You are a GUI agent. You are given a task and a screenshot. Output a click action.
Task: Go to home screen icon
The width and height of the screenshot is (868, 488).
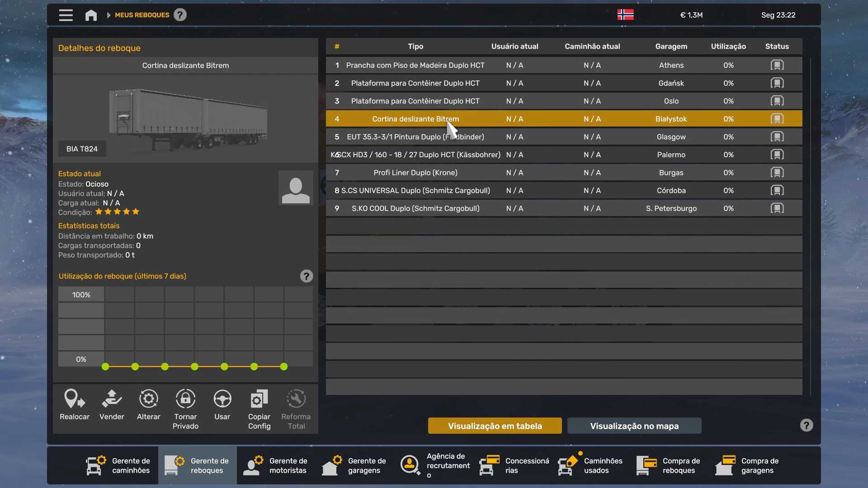[x=91, y=15]
